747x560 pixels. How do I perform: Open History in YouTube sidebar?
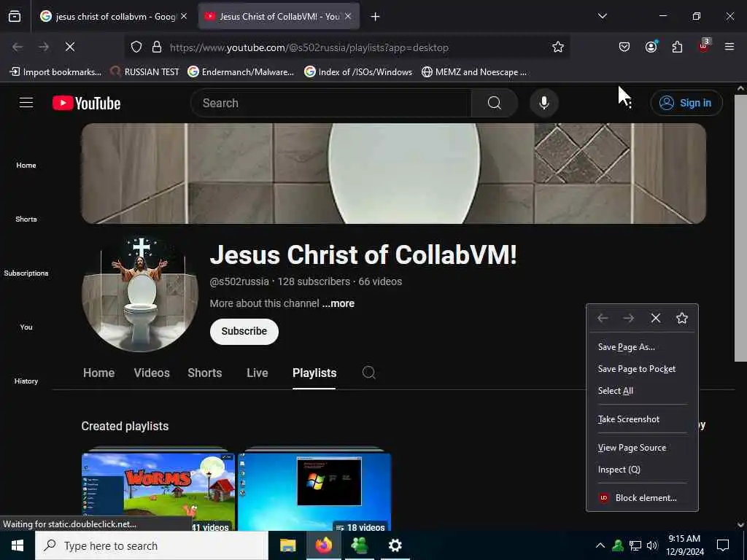26,381
